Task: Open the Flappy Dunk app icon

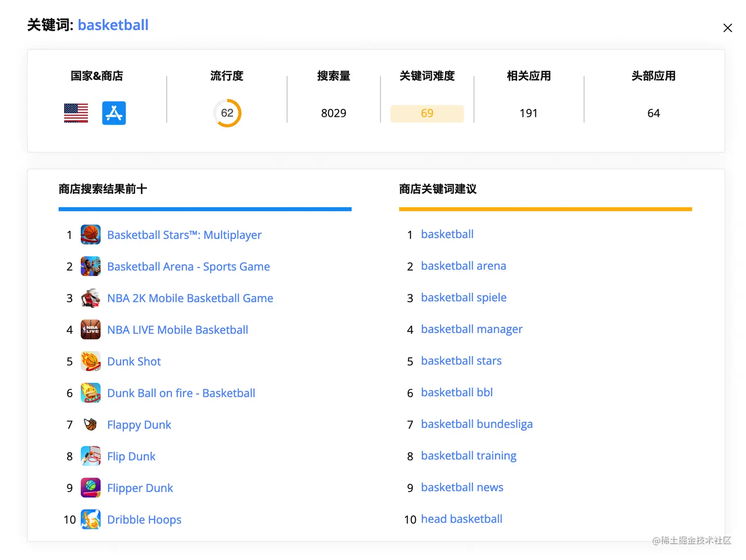Action: (90, 424)
